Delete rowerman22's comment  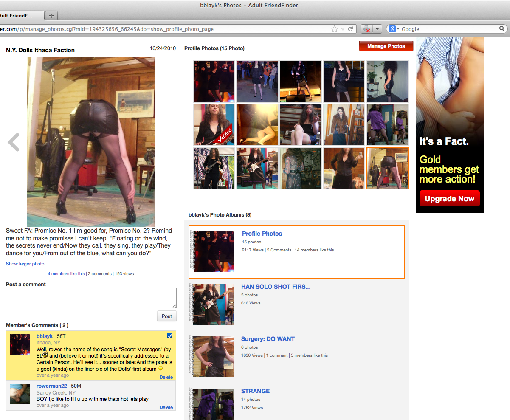click(166, 407)
